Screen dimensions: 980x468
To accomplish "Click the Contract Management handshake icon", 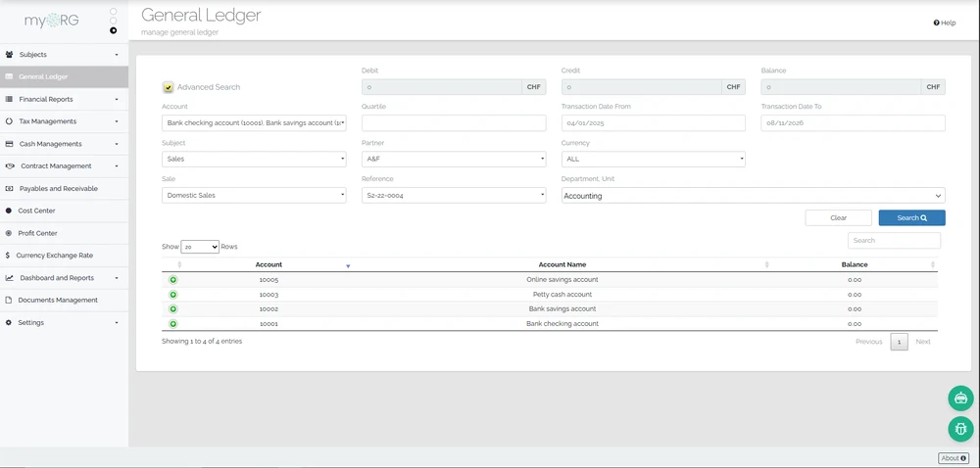I will pyautogui.click(x=10, y=166).
